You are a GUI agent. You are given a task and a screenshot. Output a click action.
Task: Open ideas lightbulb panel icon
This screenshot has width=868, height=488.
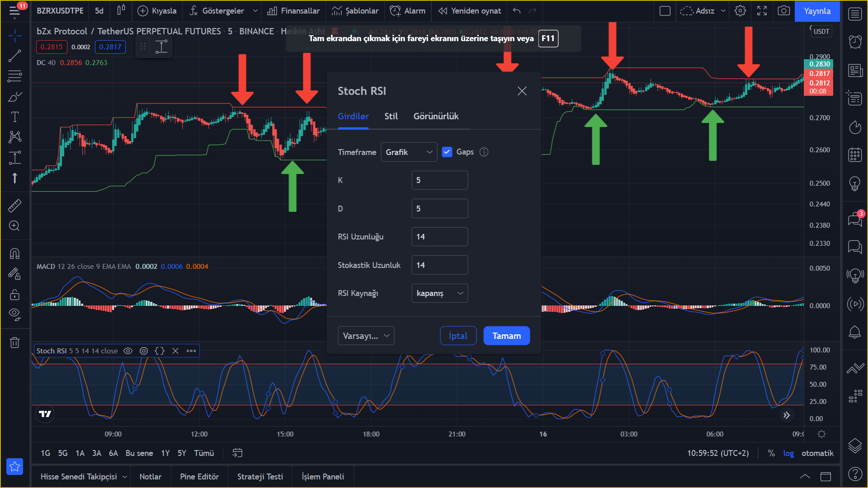(855, 183)
